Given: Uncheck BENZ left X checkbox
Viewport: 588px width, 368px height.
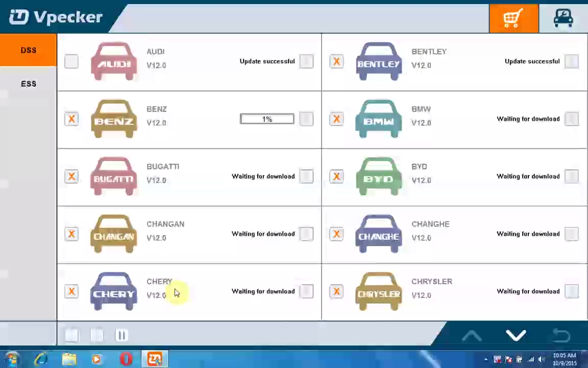Looking at the screenshot, I should coord(71,119).
